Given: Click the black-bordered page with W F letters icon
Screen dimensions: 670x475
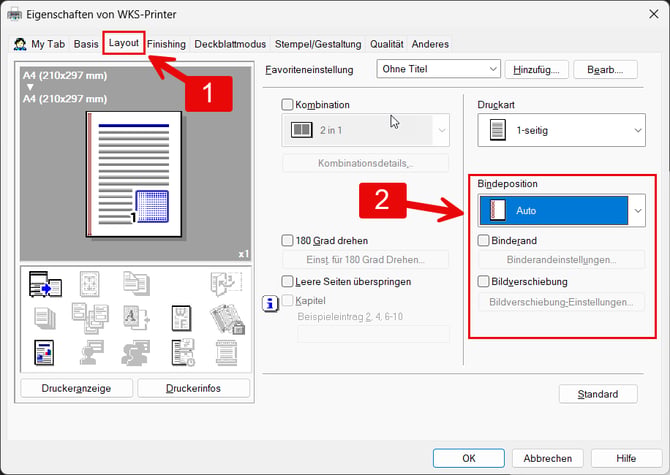Looking at the screenshot, I should [181, 318].
